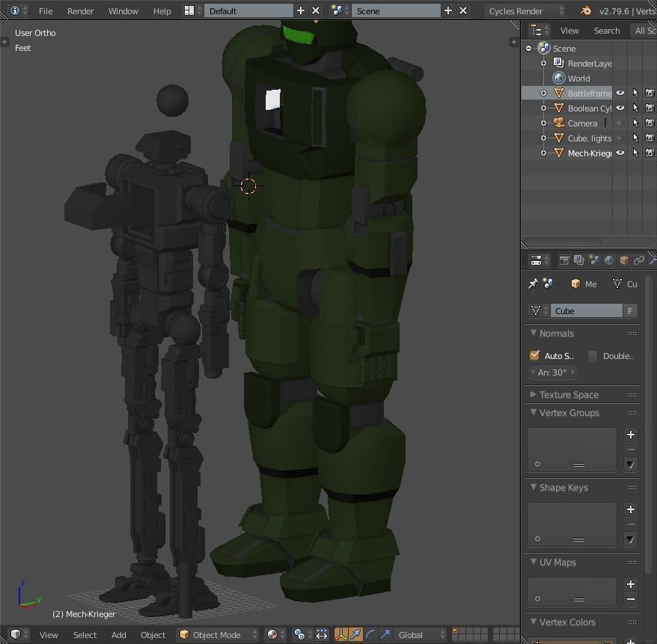Toggle renderability camera for Boolean Cyl
The width and height of the screenshot is (657, 644).
[x=650, y=108]
